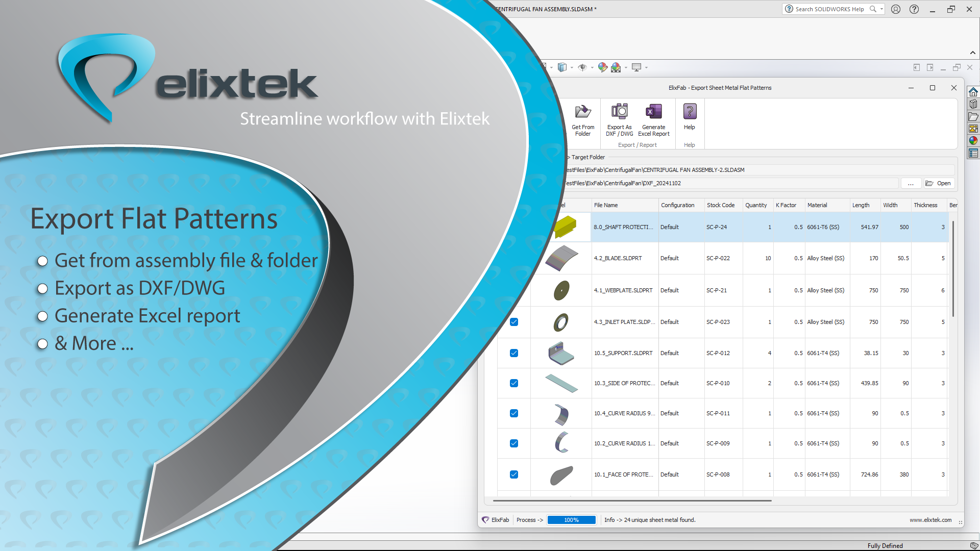Open the Apply Scene dropdown arrow
The image size is (980, 551).
[x=626, y=67]
